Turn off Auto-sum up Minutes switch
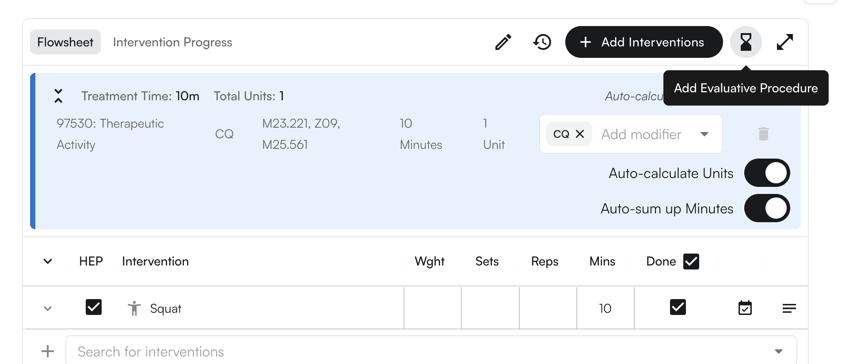The image size is (868, 364). coord(767,209)
